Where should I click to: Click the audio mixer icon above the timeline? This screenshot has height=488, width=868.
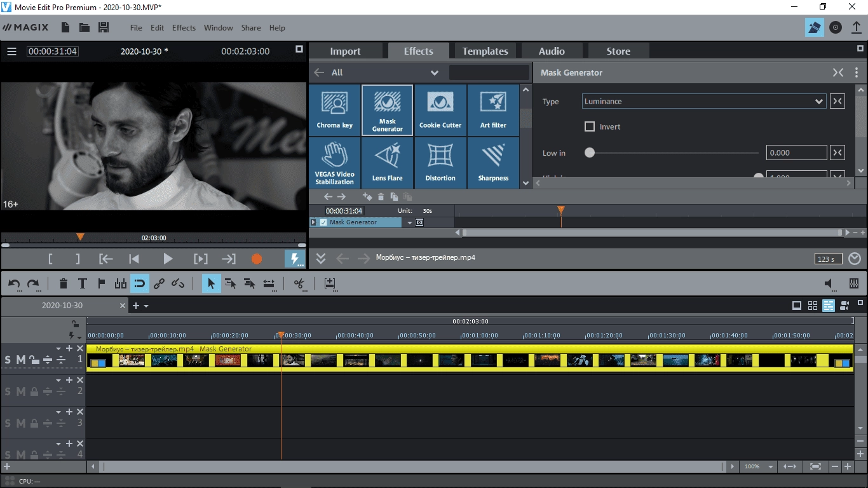(x=854, y=283)
